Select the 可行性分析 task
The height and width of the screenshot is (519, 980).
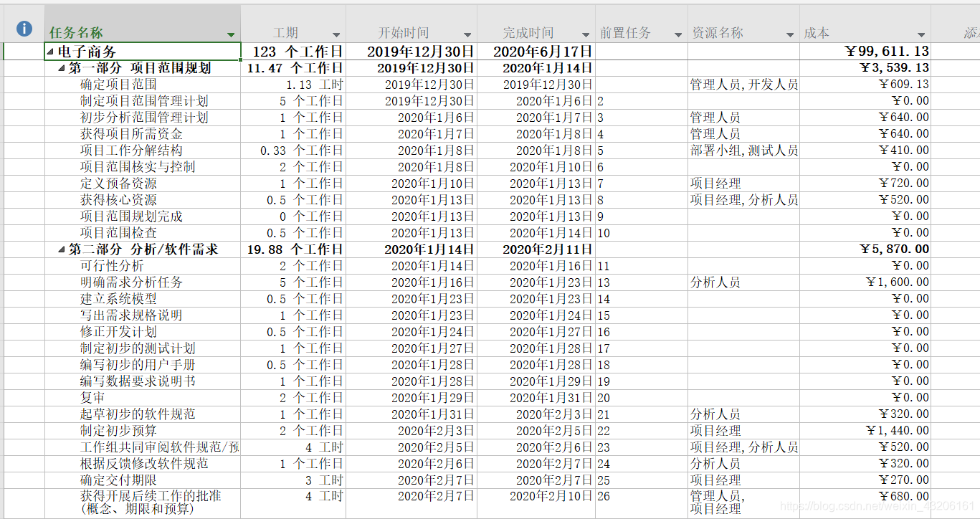[x=112, y=266]
